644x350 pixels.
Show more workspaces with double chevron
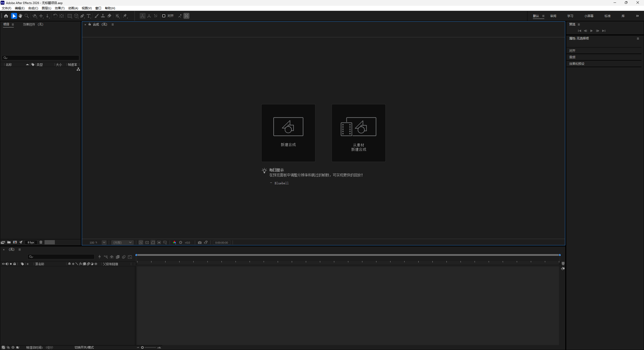point(637,16)
